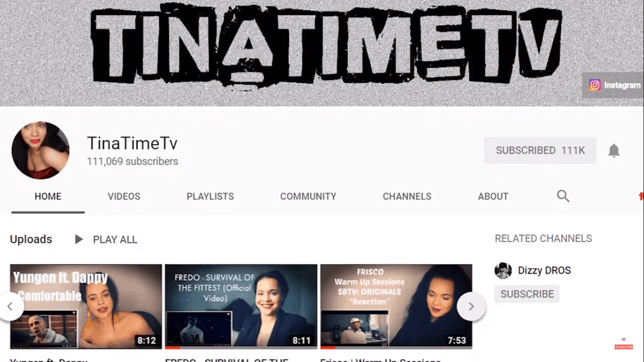
Task: Click the PLAY ALL button
Action: (x=106, y=239)
